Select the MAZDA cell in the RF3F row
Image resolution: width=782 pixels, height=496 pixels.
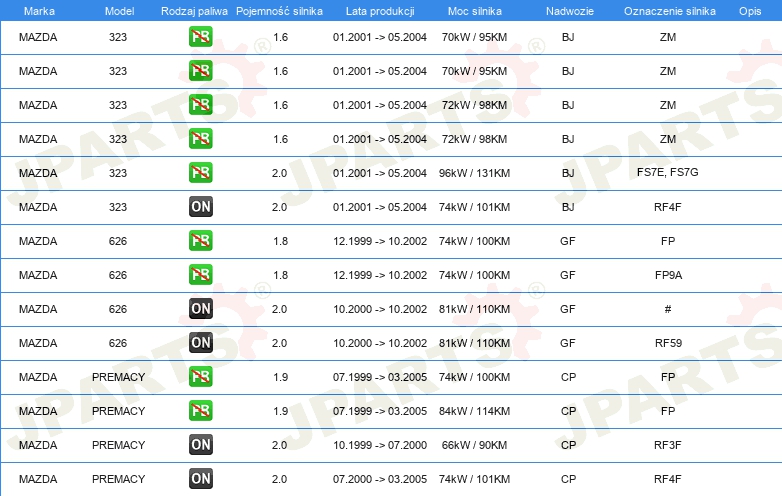(38, 445)
